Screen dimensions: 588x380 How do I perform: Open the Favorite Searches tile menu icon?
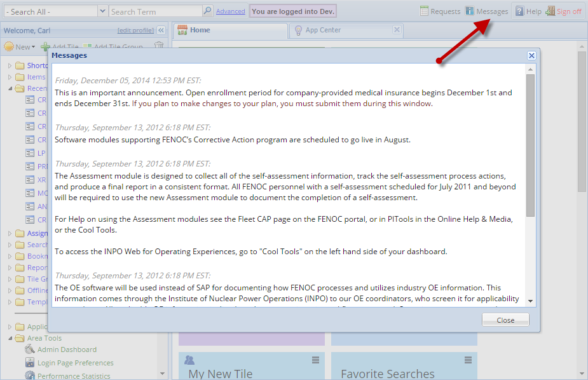[x=468, y=360]
